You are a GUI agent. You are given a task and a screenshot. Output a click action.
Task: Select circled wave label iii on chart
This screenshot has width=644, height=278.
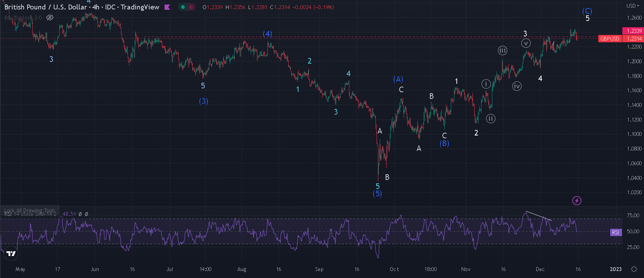coord(502,51)
